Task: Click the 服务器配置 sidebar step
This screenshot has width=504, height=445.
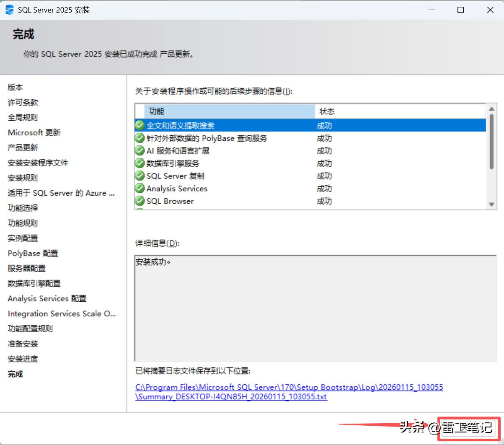Action: 27,268
